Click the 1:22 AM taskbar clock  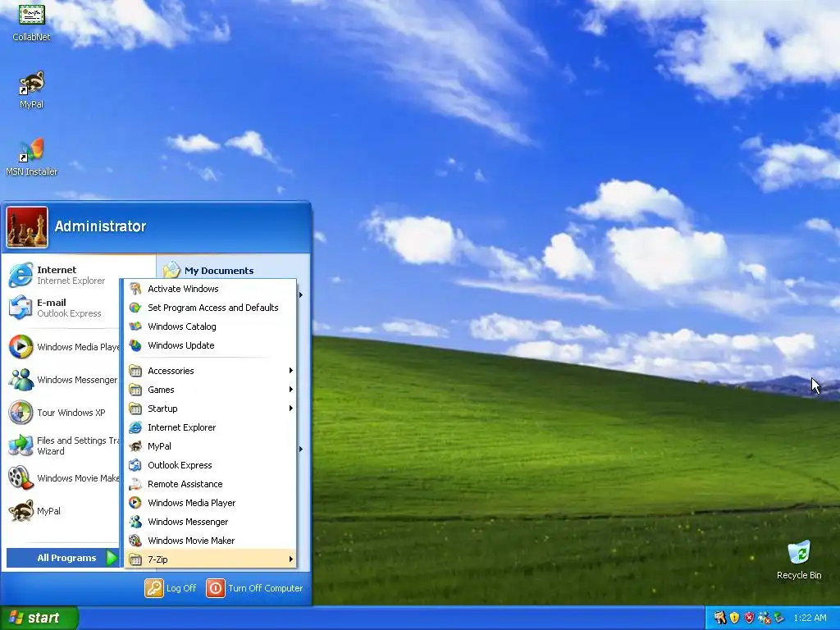[x=810, y=618]
